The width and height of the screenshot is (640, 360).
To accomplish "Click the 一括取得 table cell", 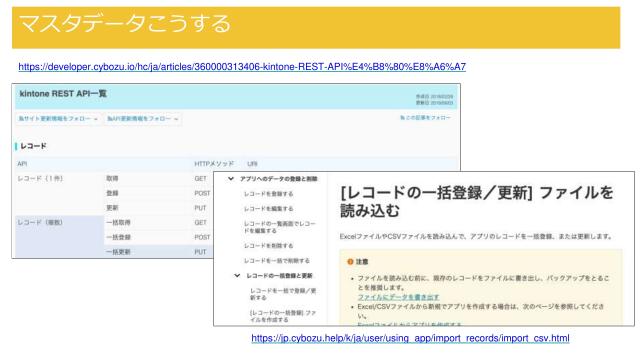I will (118, 222).
